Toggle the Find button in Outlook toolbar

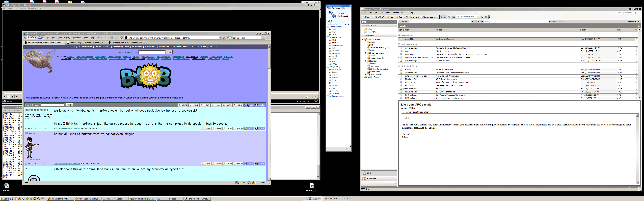click(x=443, y=17)
